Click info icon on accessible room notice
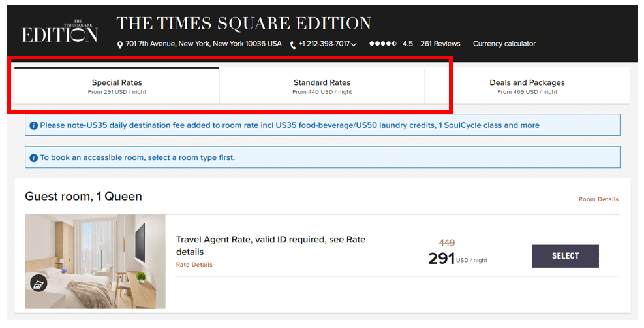The image size is (644, 328). pyautogui.click(x=34, y=157)
